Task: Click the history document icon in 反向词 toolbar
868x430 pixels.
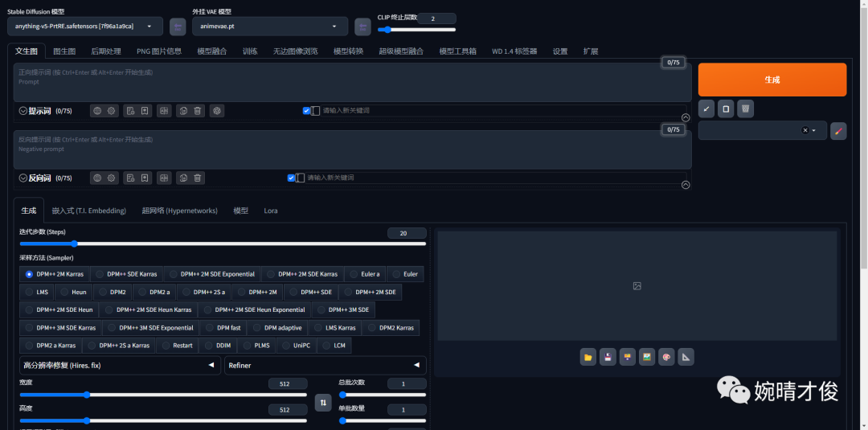Action: pyautogui.click(x=130, y=178)
